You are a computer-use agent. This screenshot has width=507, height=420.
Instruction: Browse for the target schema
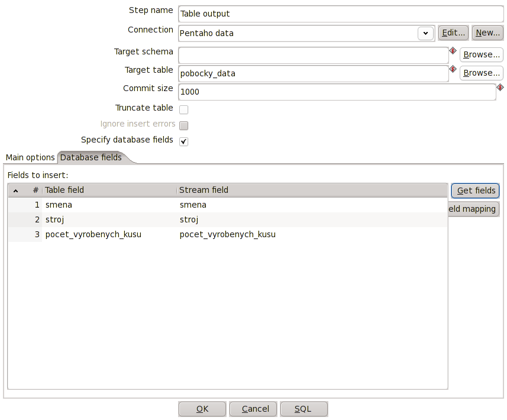tap(481, 55)
